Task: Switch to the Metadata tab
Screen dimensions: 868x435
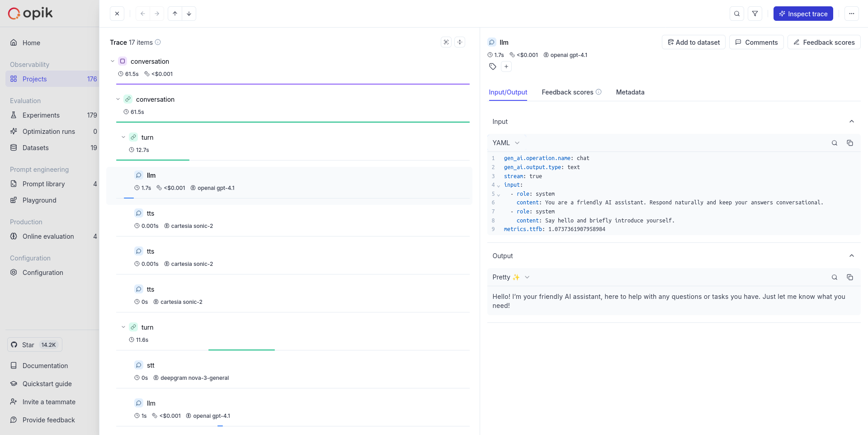Action: (630, 92)
